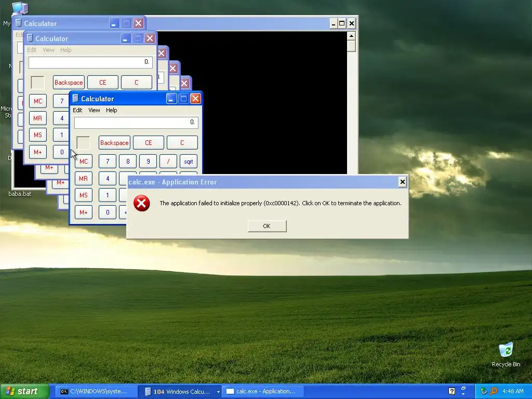Screen dimensions: 532x399
Task: Open the Start menu
Action: [x=24, y=392]
